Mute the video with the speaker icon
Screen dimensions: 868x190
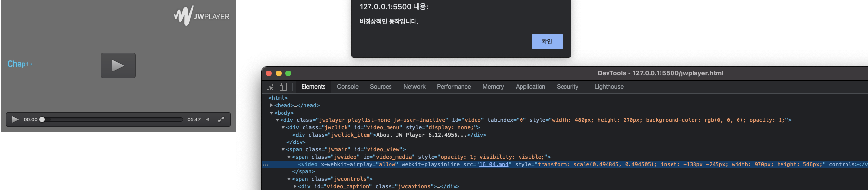tap(208, 119)
